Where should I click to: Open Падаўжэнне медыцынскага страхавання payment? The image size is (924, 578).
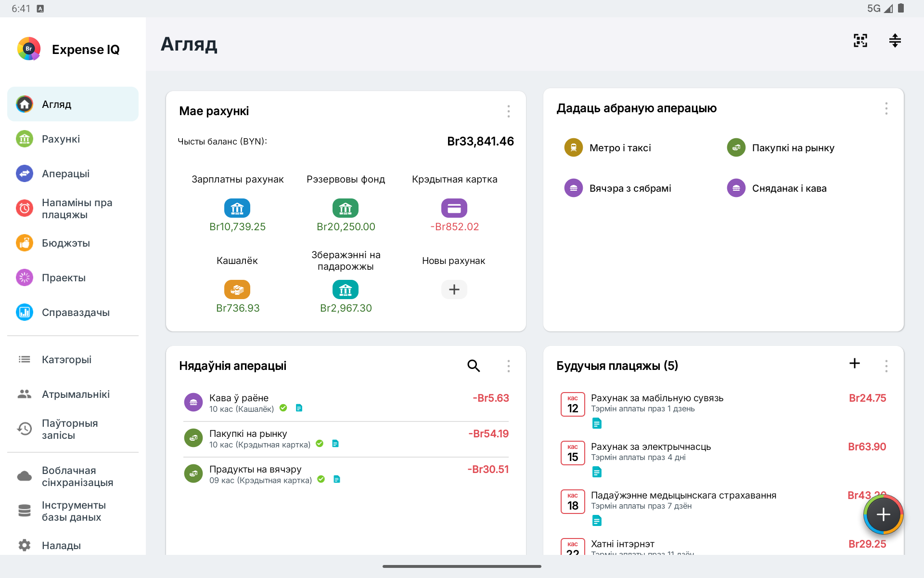(x=723, y=508)
